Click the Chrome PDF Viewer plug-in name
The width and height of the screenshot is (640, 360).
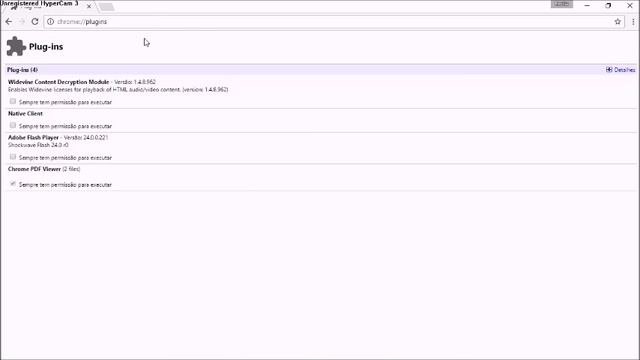pos(34,169)
